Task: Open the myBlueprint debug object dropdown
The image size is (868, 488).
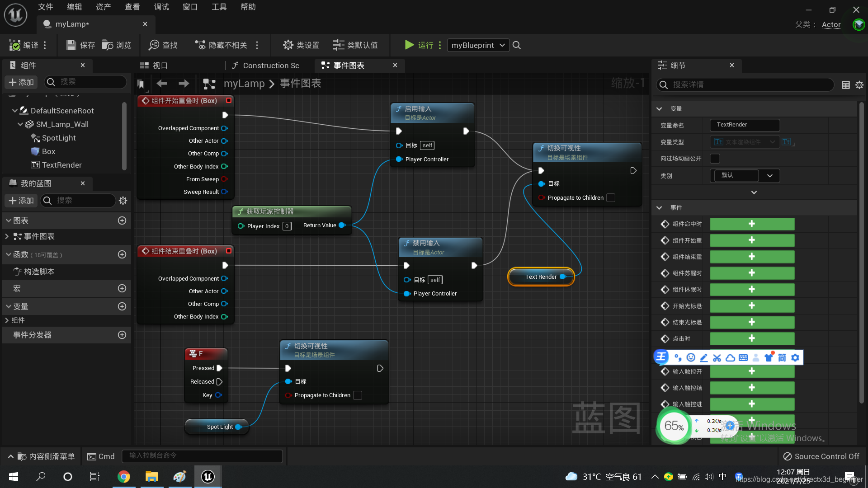Action: (478, 45)
